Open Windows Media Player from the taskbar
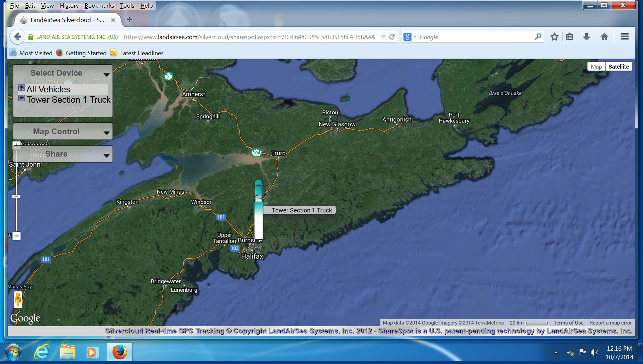 [x=92, y=352]
